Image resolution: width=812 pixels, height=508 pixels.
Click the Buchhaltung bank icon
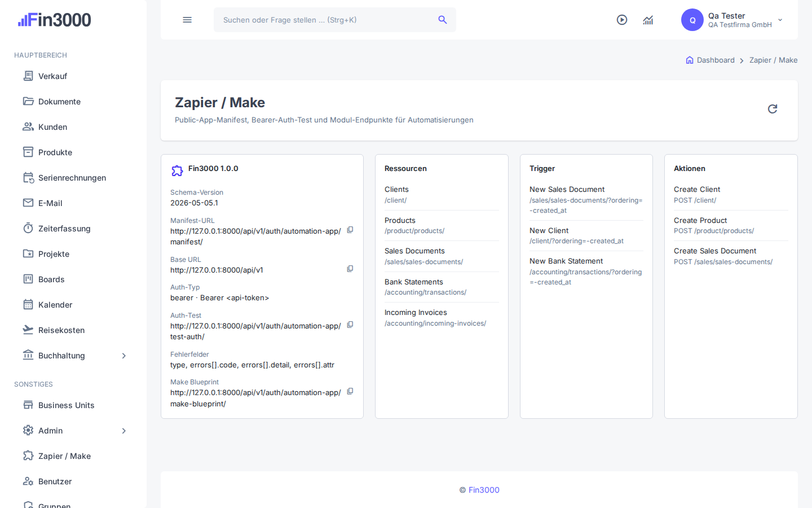pos(28,355)
